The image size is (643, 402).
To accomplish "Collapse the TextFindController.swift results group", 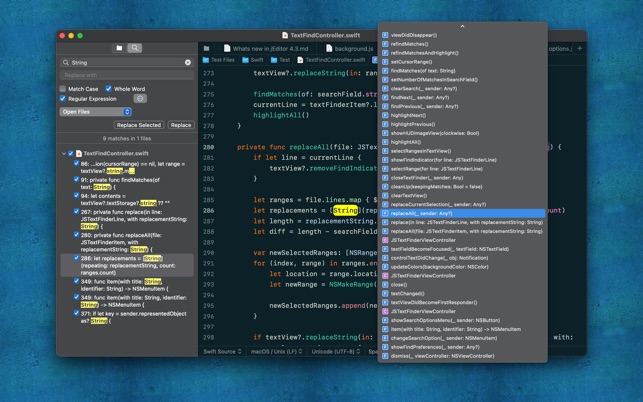I will coord(63,154).
